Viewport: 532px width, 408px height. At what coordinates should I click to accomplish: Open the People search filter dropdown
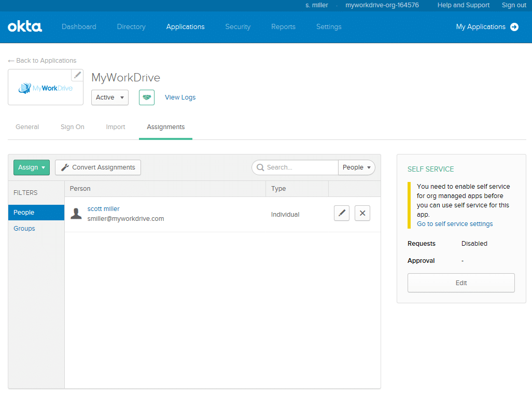(x=357, y=167)
